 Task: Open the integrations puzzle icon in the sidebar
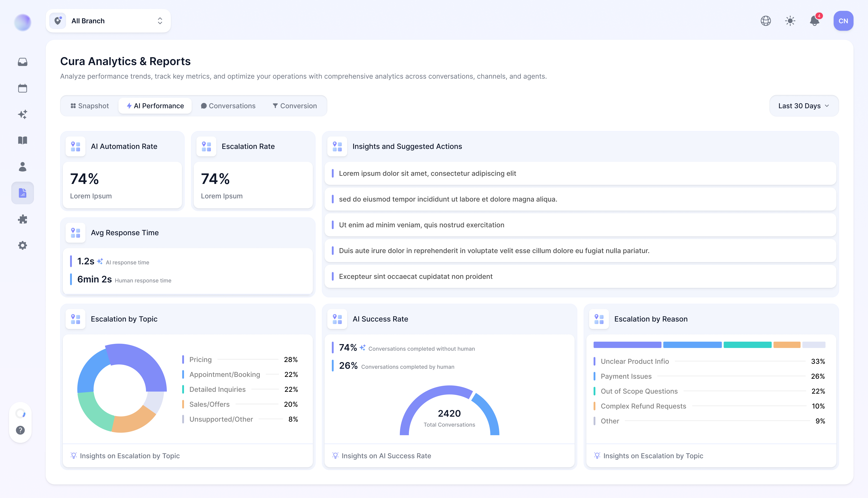coord(23,219)
